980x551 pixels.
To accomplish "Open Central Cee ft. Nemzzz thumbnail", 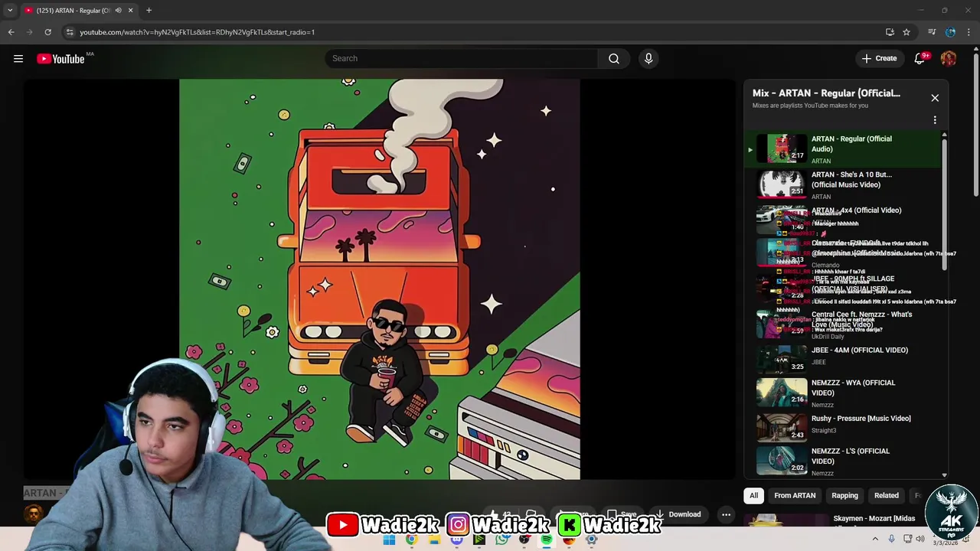I will tap(782, 323).
